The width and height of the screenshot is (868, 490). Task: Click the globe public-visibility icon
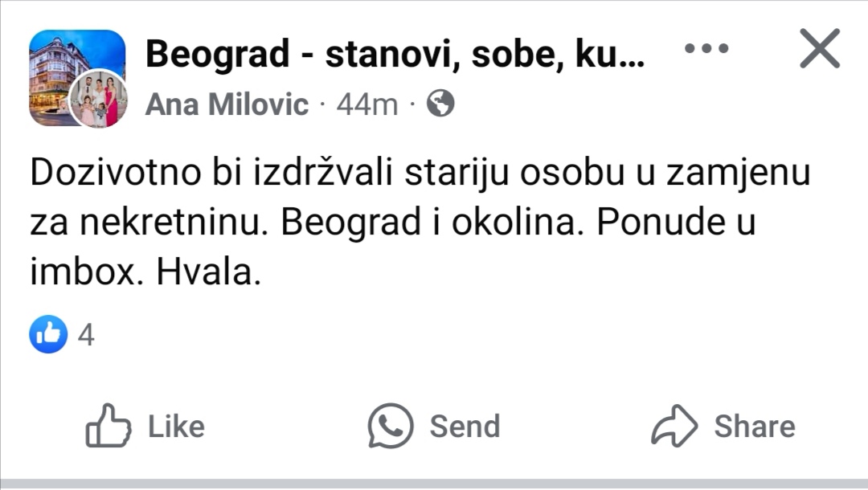click(x=440, y=104)
